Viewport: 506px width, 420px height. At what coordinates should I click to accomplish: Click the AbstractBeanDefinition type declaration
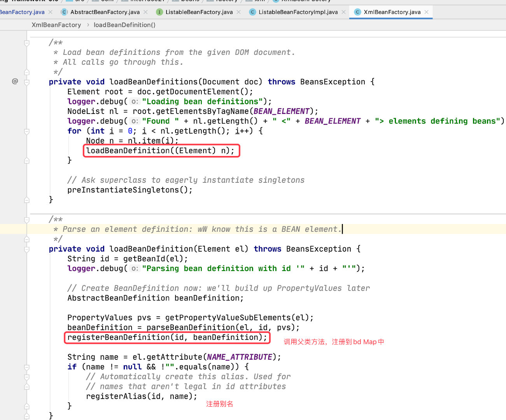click(119, 298)
